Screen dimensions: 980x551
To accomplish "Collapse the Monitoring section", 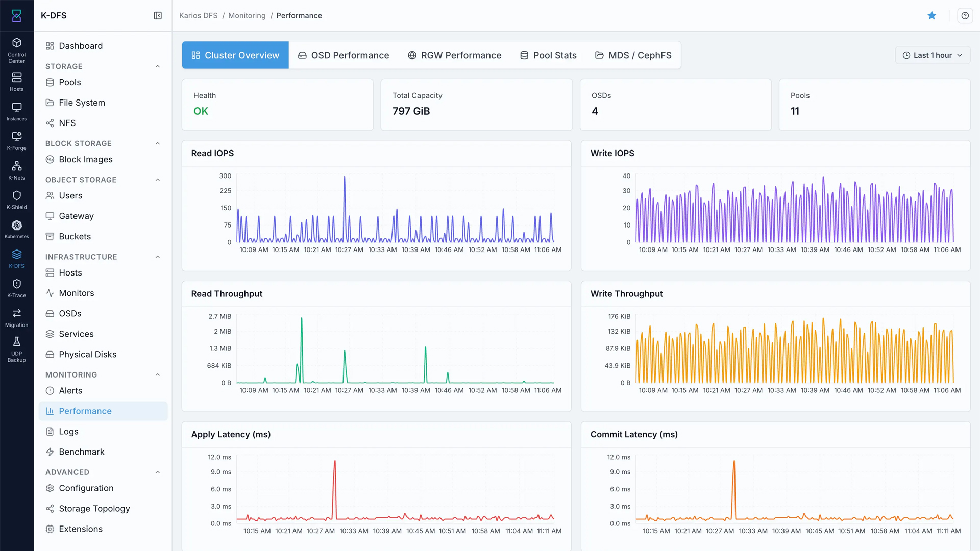I will click(x=158, y=374).
